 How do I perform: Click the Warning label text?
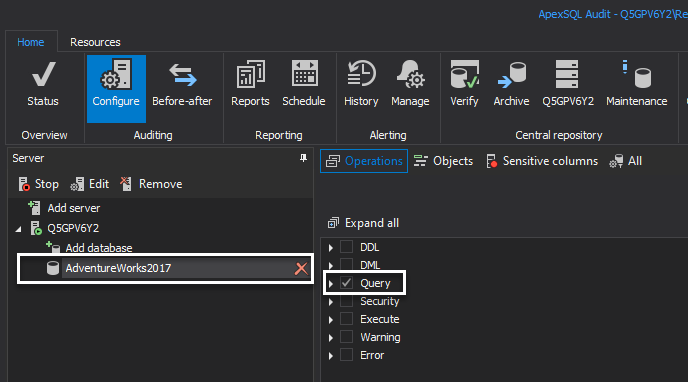tap(380, 337)
